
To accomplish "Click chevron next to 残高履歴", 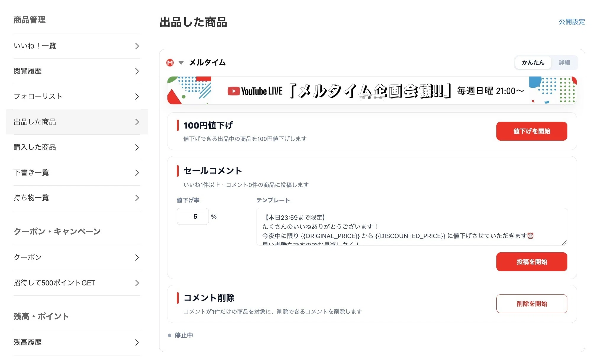I will coord(137,342).
